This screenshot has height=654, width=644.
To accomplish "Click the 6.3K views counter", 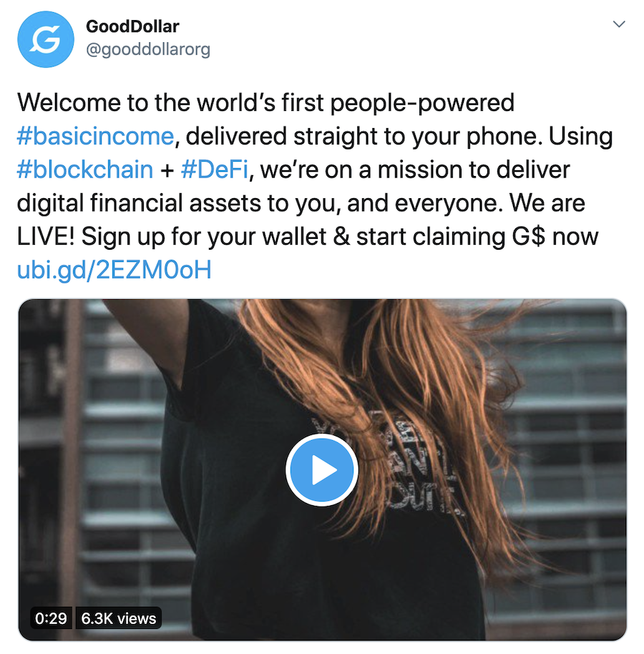I will tap(119, 618).
